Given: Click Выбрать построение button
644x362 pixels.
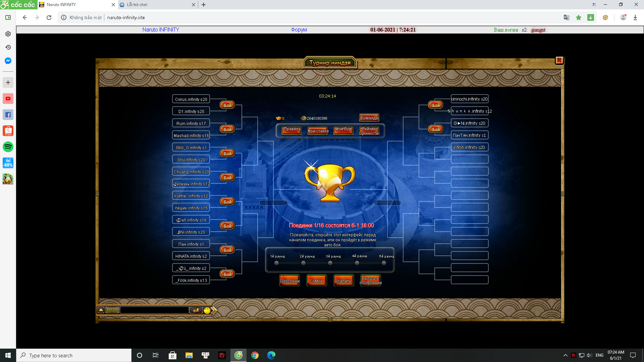Looking at the screenshot, I should [371, 281].
